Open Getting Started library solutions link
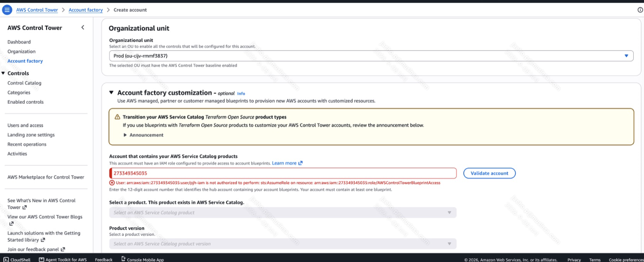Screen dimensions: 644x262 (44, 236)
